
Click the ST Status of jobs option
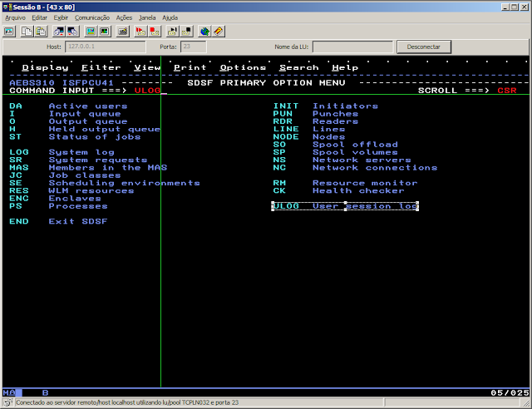pyautogui.click(x=75, y=137)
